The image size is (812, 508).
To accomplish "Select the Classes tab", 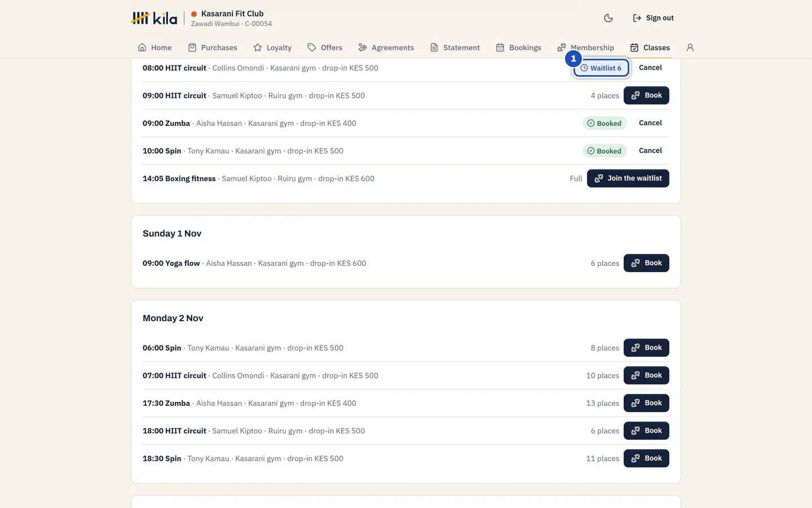I will coord(650,47).
